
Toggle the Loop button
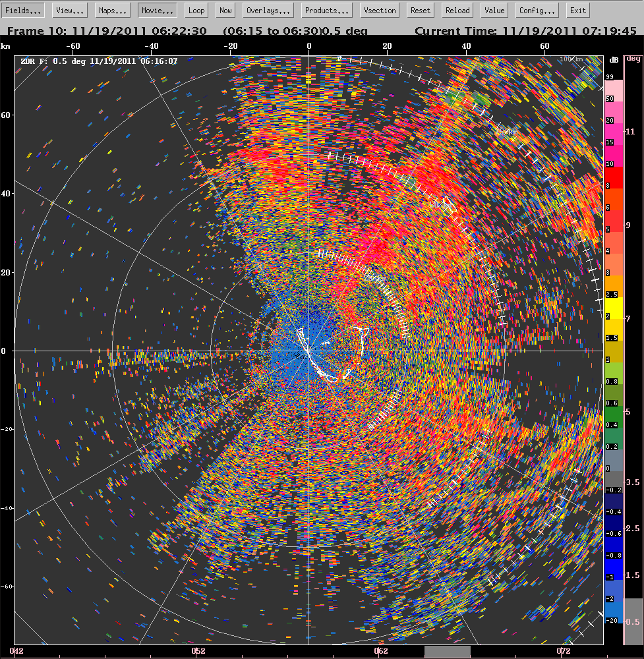(x=196, y=11)
